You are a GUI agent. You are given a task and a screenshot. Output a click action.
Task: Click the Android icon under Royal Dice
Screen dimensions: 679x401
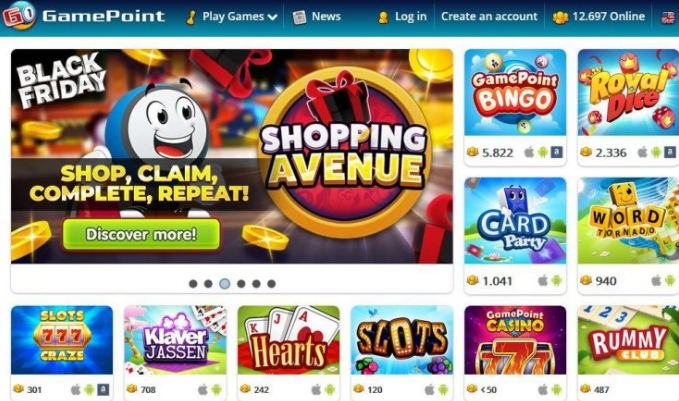(656, 152)
